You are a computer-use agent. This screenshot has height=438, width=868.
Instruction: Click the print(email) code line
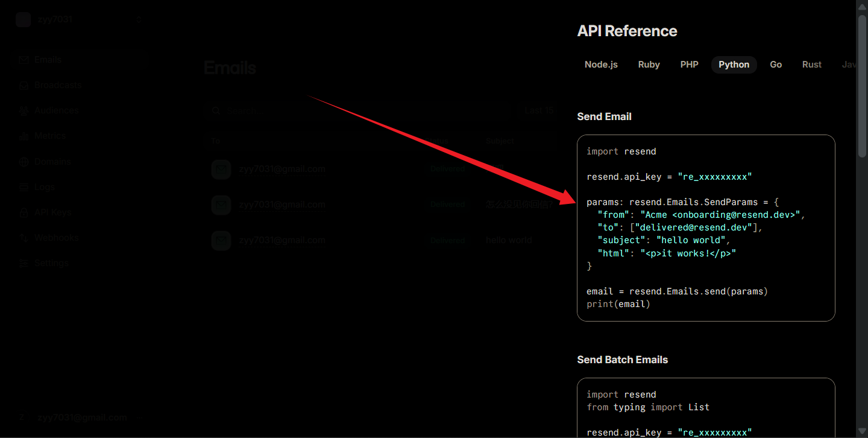click(x=618, y=304)
